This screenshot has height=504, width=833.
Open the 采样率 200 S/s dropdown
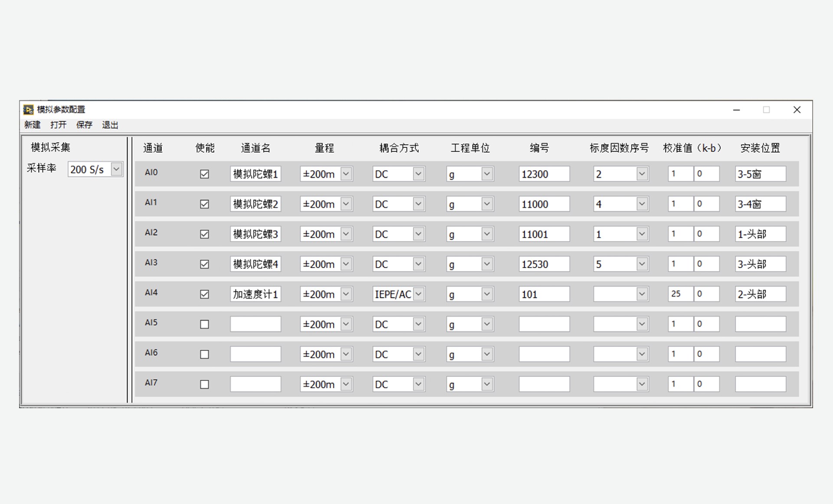tap(116, 169)
